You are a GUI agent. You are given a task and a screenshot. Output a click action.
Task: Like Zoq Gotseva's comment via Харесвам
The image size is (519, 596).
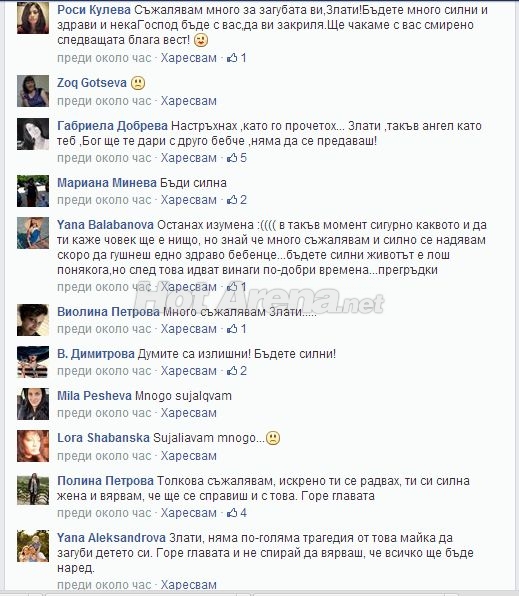(x=189, y=101)
